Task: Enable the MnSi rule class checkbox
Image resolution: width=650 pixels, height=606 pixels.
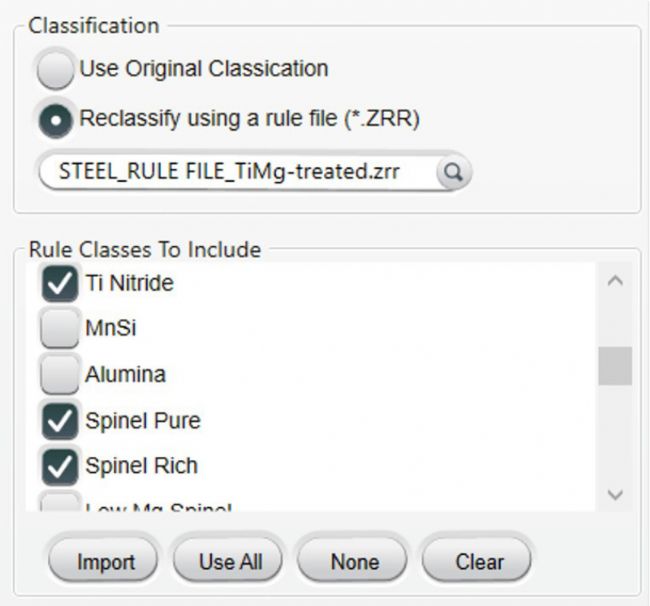Action: pos(60,329)
